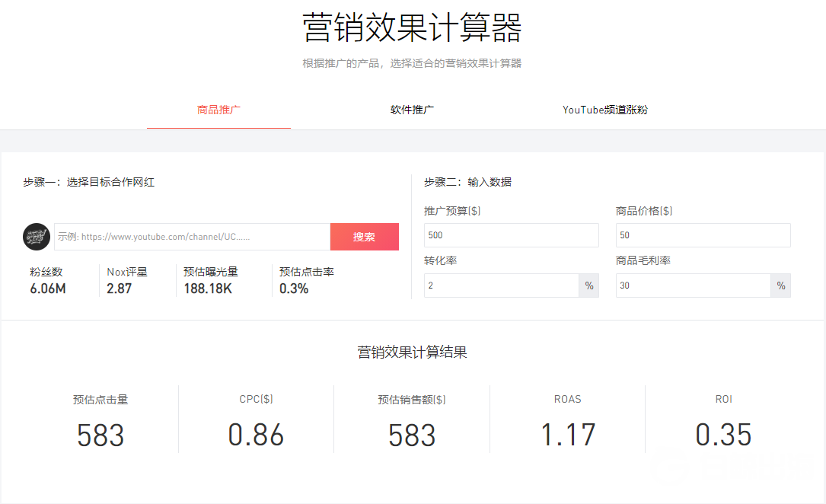The height and width of the screenshot is (504, 826).
Task: Click the percent symbol beside 转化率 field
Action: 588,285
